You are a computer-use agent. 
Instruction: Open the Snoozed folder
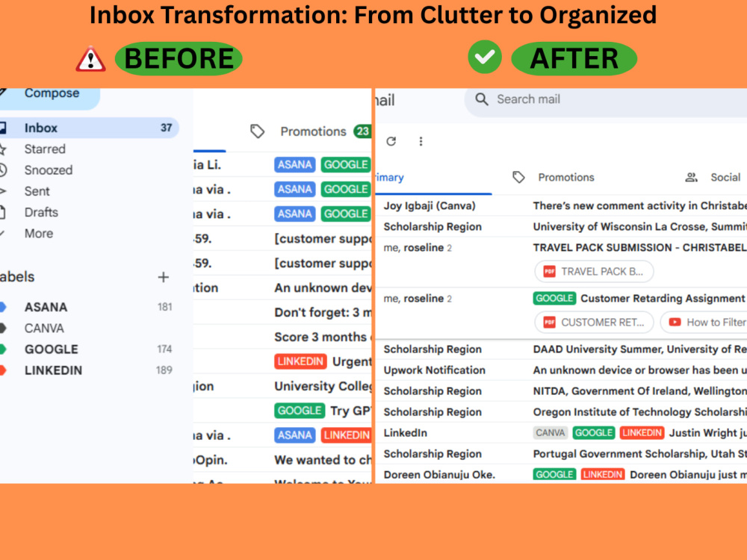click(x=48, y=170)
